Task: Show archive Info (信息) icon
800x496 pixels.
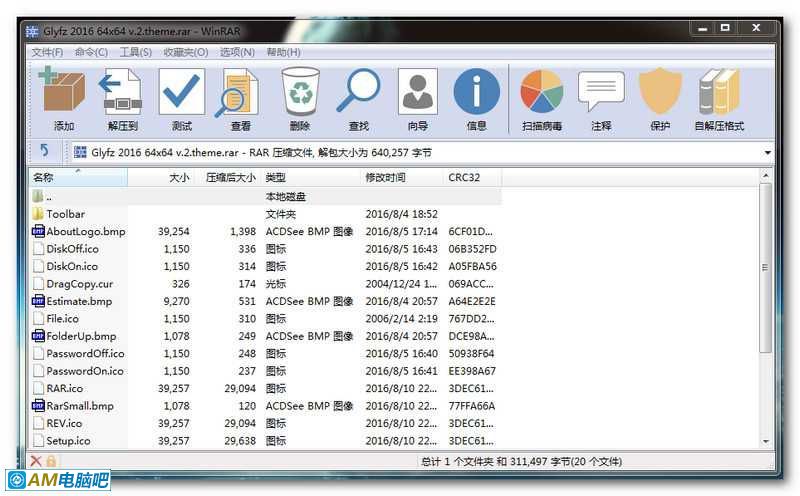Action: coord(476,91)
